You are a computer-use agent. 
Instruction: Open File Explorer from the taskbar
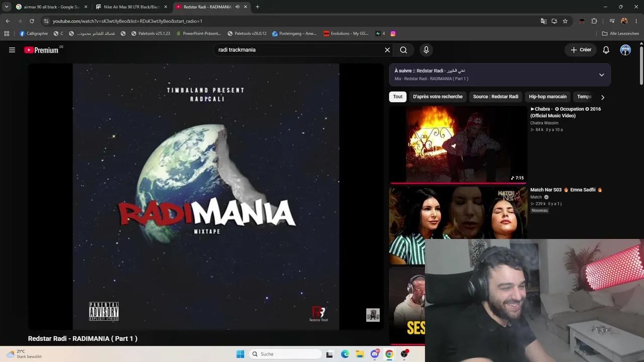pyautogui.click(x=360, y=354)
